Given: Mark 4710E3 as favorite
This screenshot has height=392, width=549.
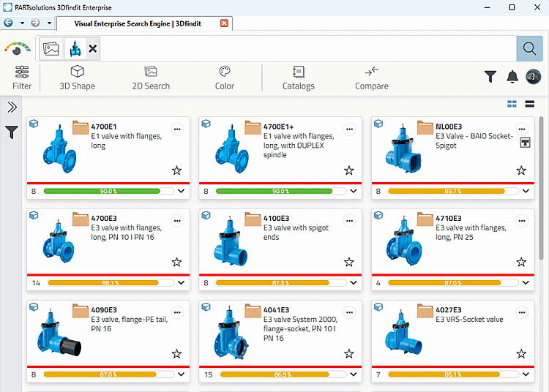Looking at the screenshot, I should click(x=521, y=263).
